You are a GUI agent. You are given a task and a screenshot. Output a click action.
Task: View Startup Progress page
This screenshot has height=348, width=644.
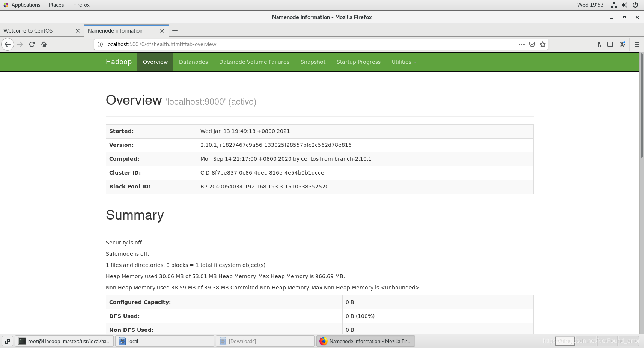pos(358,62)
